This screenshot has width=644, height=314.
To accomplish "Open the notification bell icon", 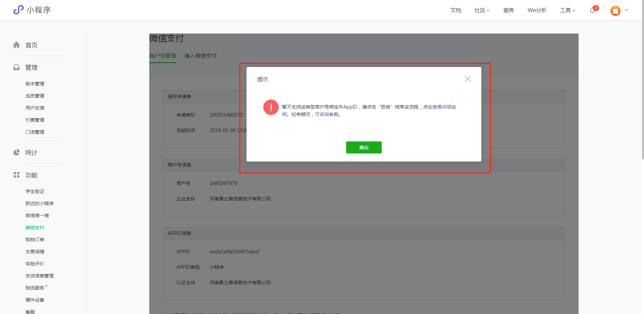I will point(593,10).
